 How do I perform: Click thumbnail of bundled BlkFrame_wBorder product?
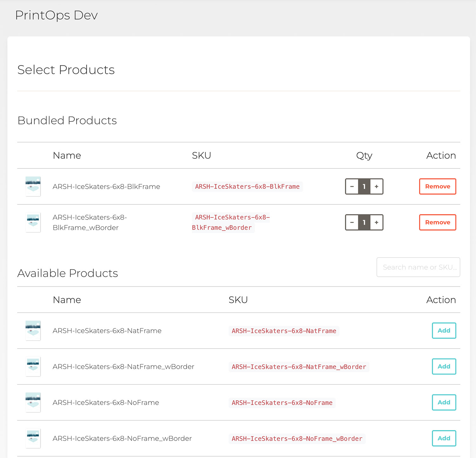pyautogui.click(x=33, y=222)
